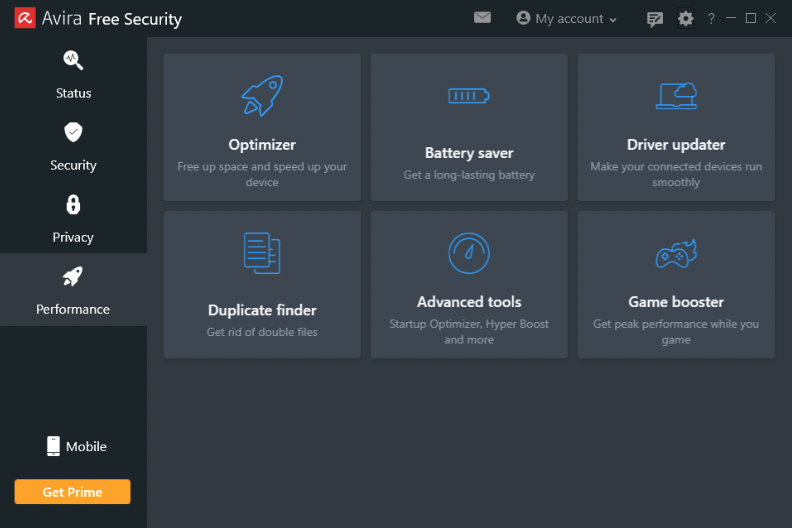Open the My account menu label
The height and width of the screenshot is (528, 792).
[x=569, y=19]
